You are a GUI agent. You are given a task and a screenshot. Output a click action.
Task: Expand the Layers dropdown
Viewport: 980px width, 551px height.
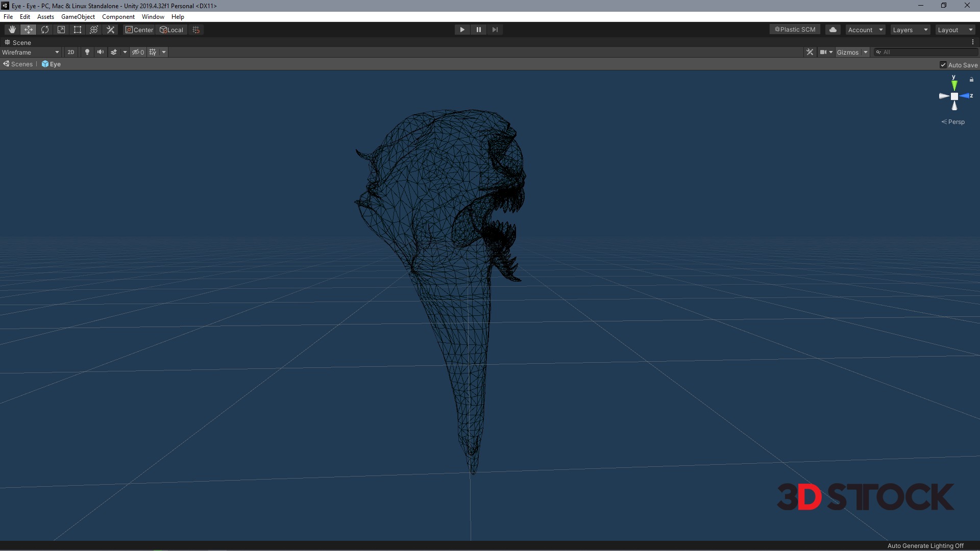pyautogui.click(x=910, y=30)
